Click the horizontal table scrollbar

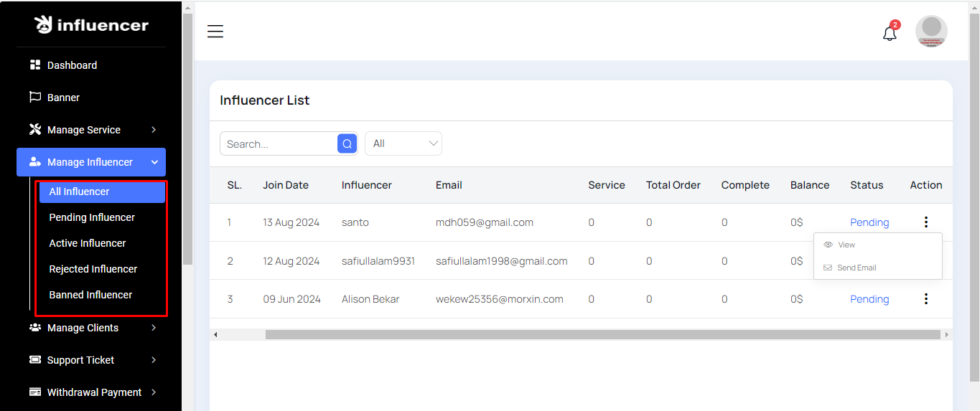[x=602, y=335]
